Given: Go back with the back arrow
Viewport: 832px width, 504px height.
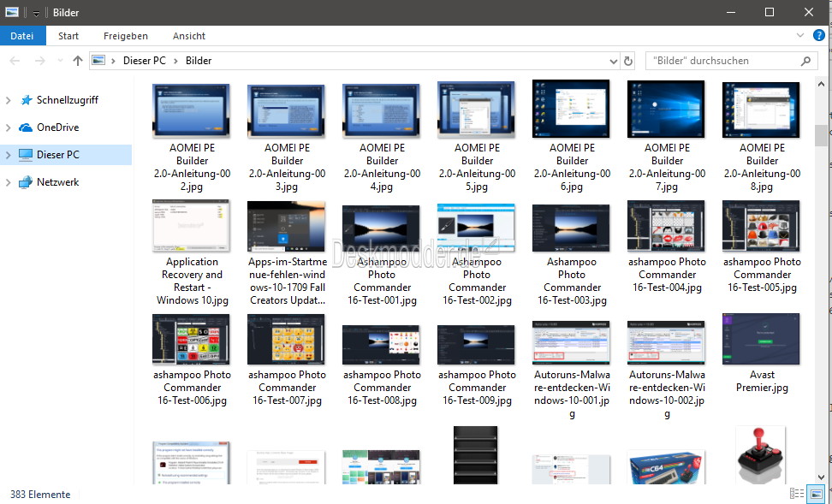Looking at the screenshot, I should coord(15,61).
